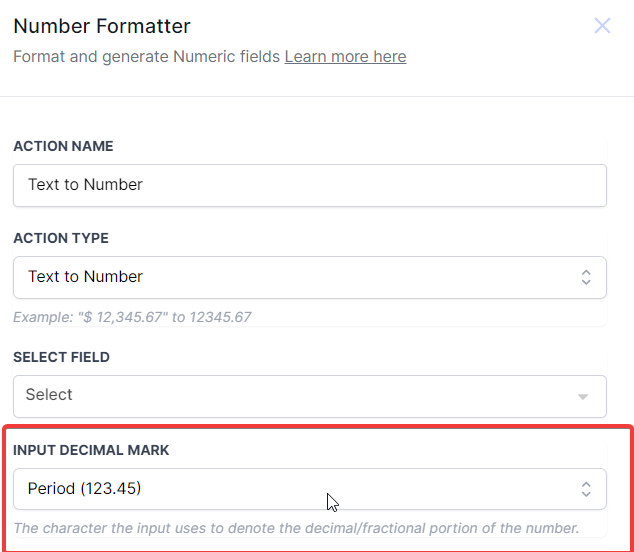Click the decimal mark helper description text
Viewport: 634px width, 552px height.
pyautogui.click(x=296, y=527)
